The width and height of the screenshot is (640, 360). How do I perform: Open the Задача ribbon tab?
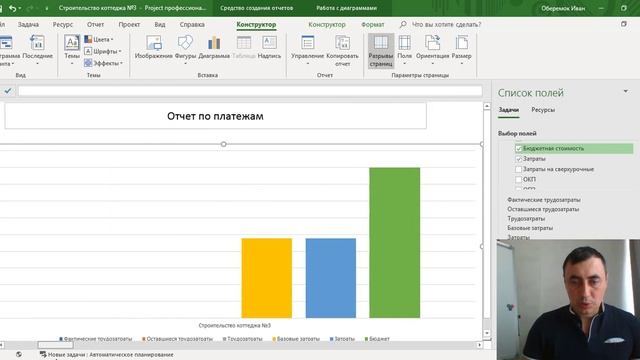(x=28, y=24)
